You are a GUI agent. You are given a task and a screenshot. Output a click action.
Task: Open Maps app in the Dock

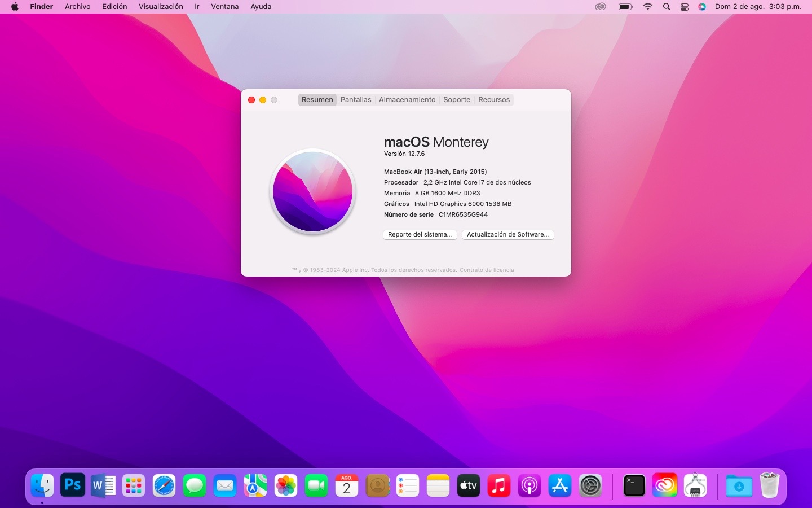pos(255,485)
